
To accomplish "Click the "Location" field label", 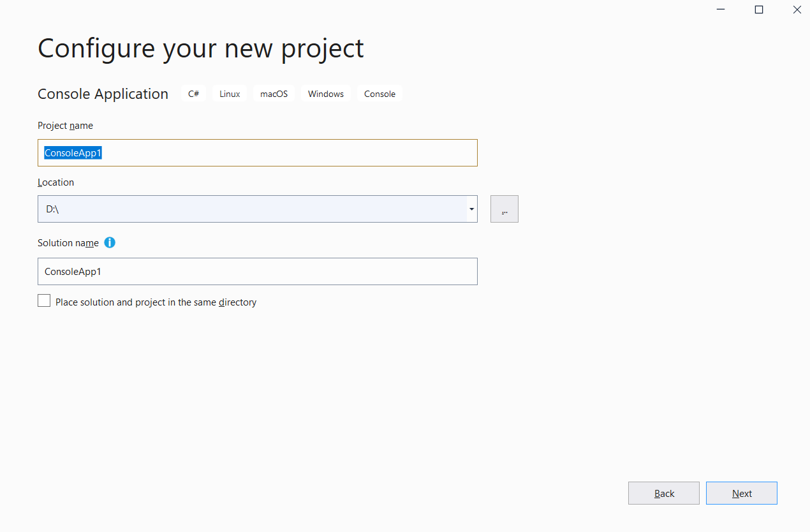I will pos(55,182).
